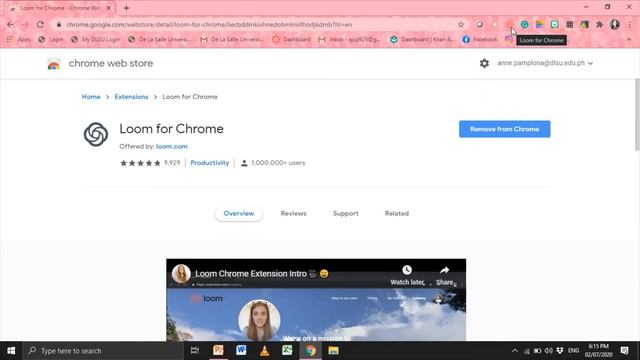Click Watch later on the video
Image resolution: width=640 pixels, height=360 pixels.
(407, 276)
